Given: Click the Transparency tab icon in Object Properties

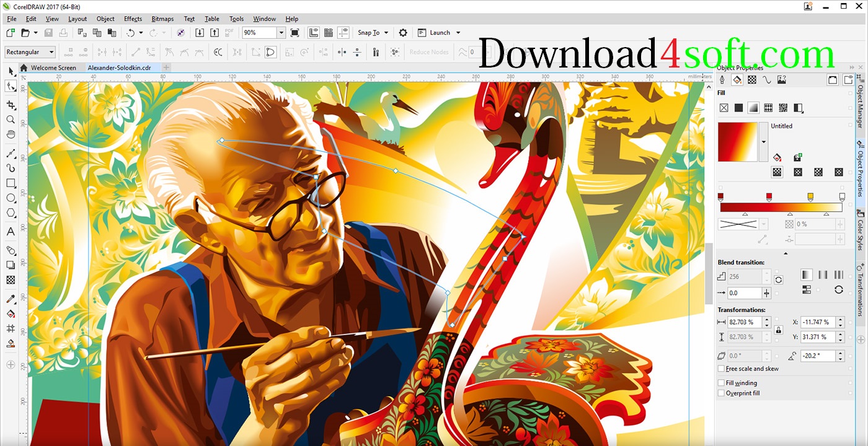Looking at the screenshot, I should coord(752,80).
